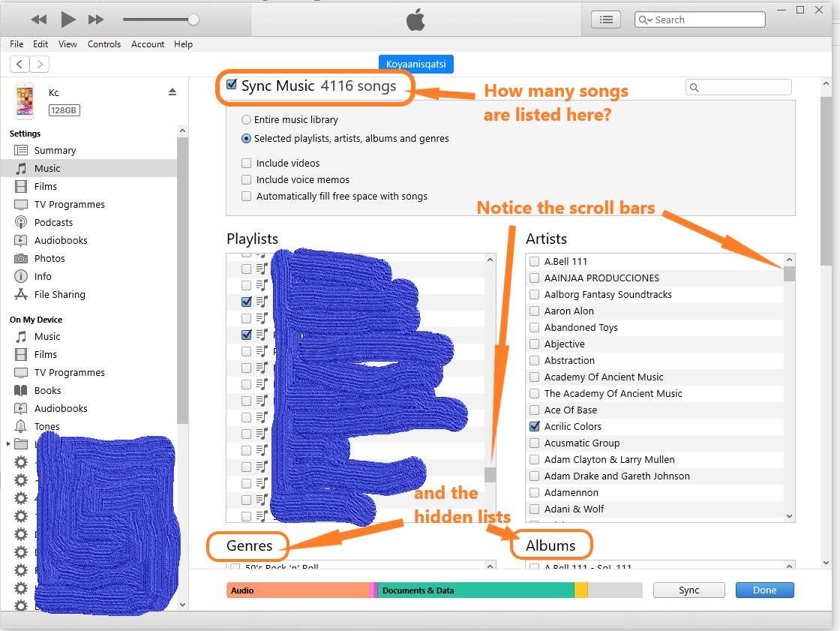Skip forward with the fast-forward button
Viewport: 840px width, 631px height.
click(x=96, y=20)
